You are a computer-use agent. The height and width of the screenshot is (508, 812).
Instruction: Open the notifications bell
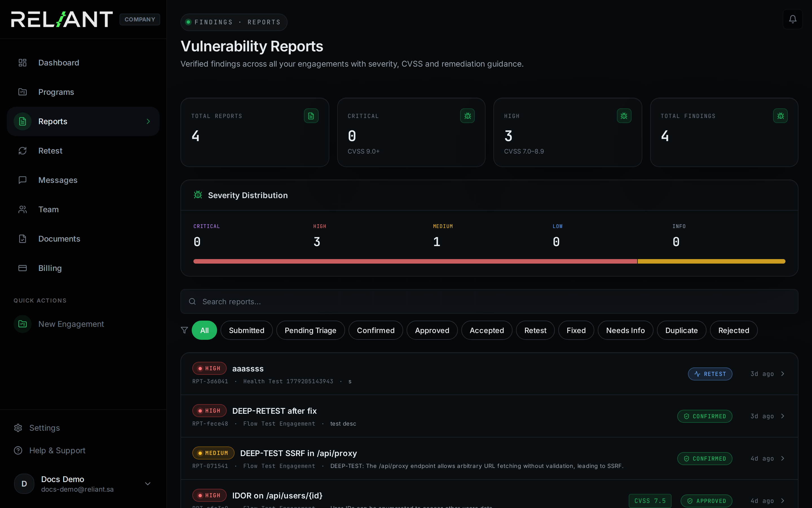click(x=793, y=19)
